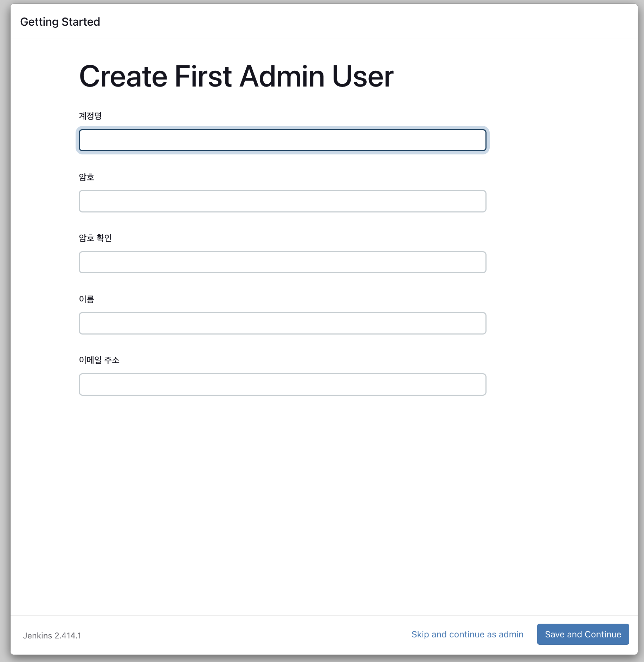Click the 암호 확인 label
The height and width of the screenshot is (662, 644).
pyautogui.click(x=95, y=238)
